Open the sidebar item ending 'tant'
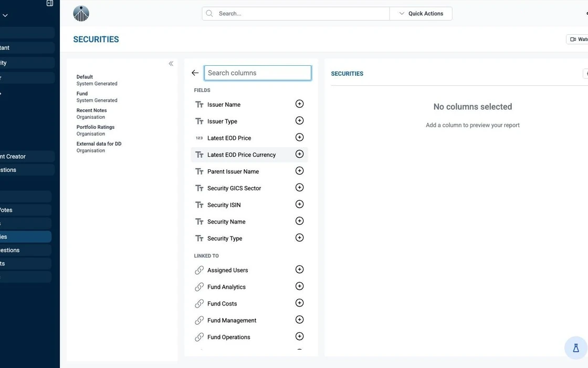Image resolution: width=588 pixels, height=368 pixels. [26, 48]
